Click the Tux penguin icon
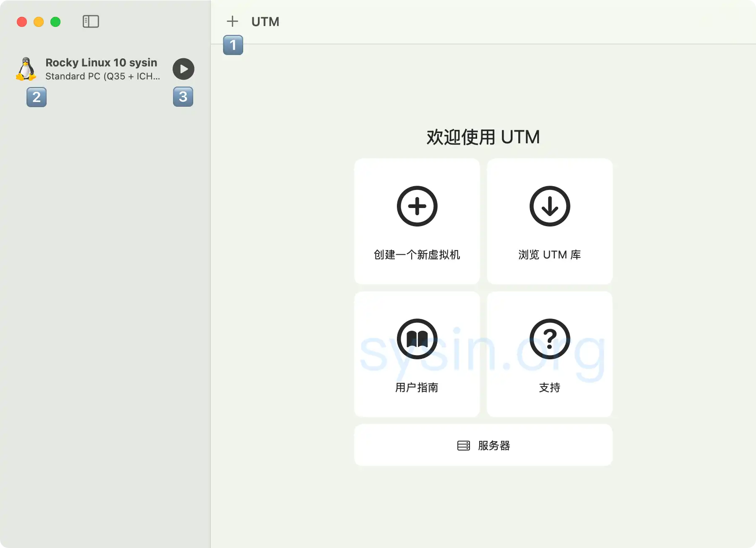756x548 pixels. tap(26, 69)
